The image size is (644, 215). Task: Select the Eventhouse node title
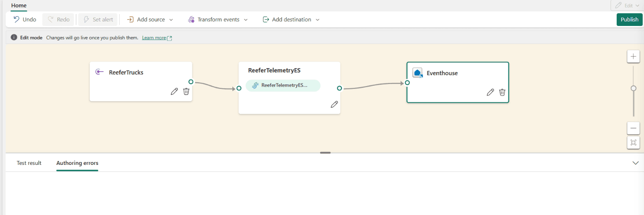442,73
